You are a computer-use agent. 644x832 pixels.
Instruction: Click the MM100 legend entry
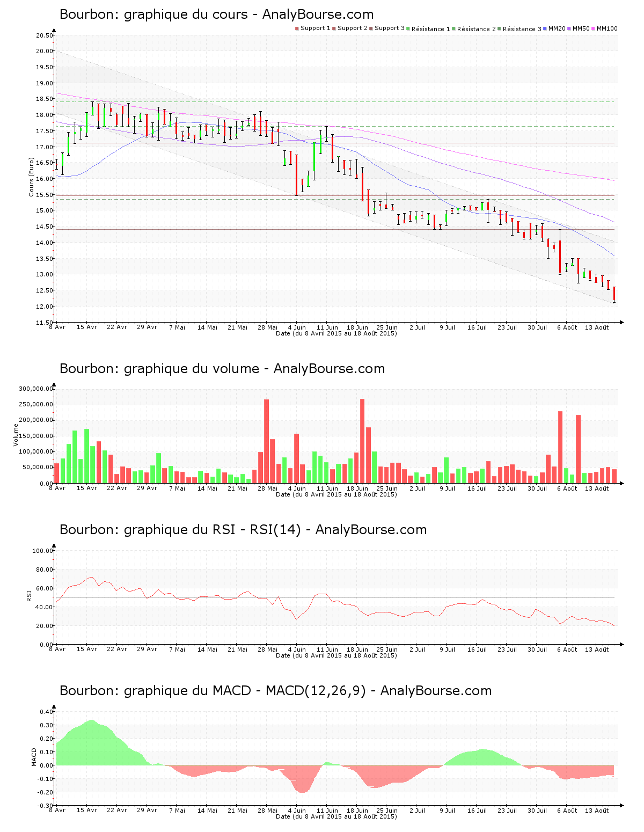pos(607,28)
